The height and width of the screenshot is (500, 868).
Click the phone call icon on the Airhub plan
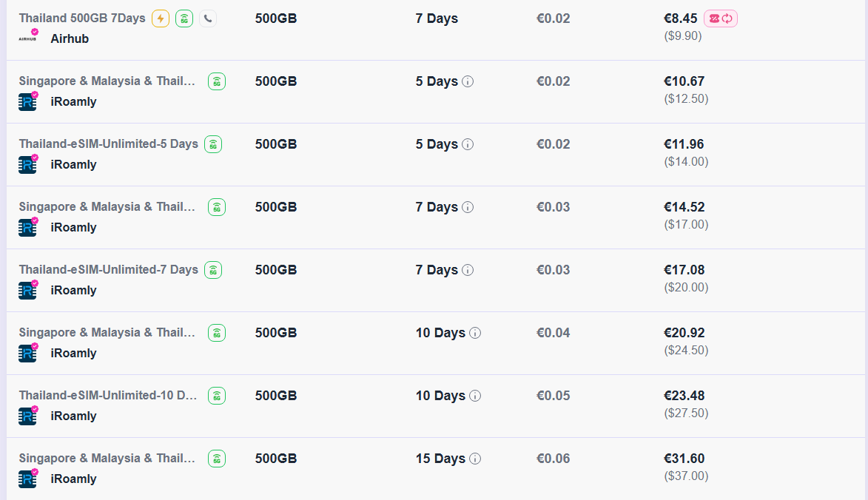[208, 18]
